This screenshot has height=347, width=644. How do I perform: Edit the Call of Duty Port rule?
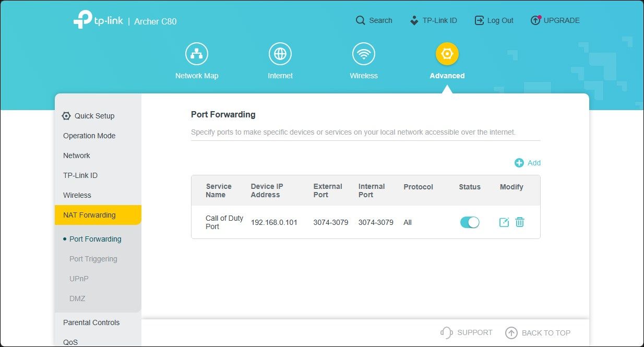[503, 222]
